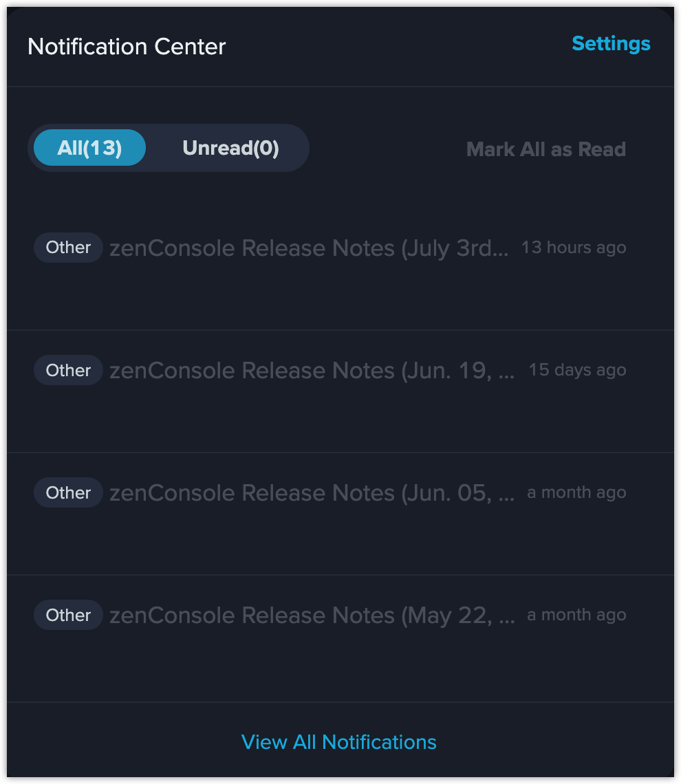Screen dimensions: 681x784
Task: Click a month ago timestamp on Jun. 05 row
Action: (576, 492)
